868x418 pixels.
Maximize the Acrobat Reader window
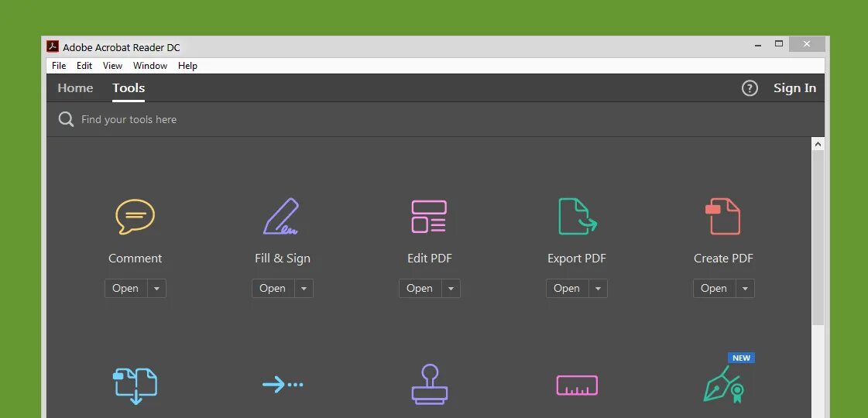click(x=779, y=44)
